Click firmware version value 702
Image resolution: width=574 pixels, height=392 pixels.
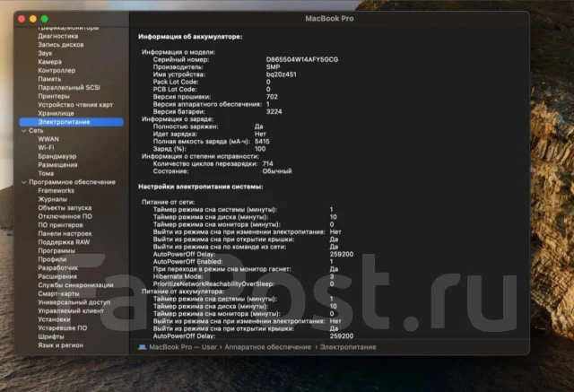(272, 97)
